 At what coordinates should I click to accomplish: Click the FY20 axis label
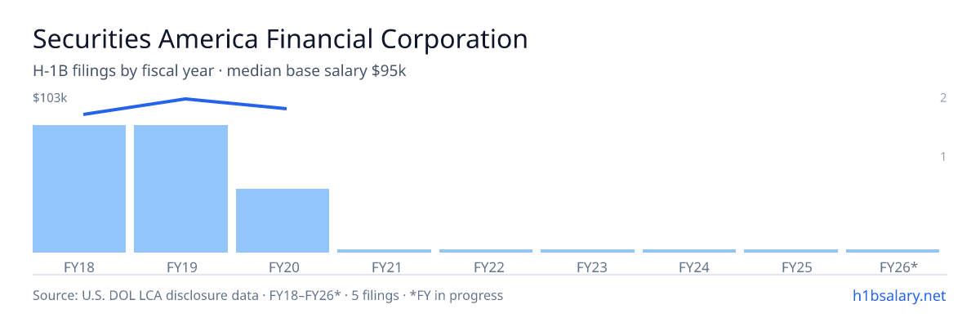pos(283,267)
